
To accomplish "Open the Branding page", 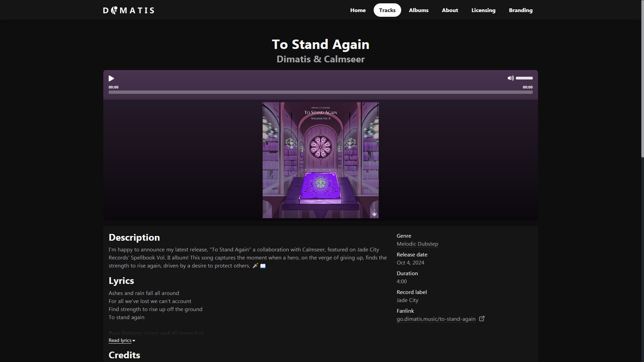I will coord(521,10).
